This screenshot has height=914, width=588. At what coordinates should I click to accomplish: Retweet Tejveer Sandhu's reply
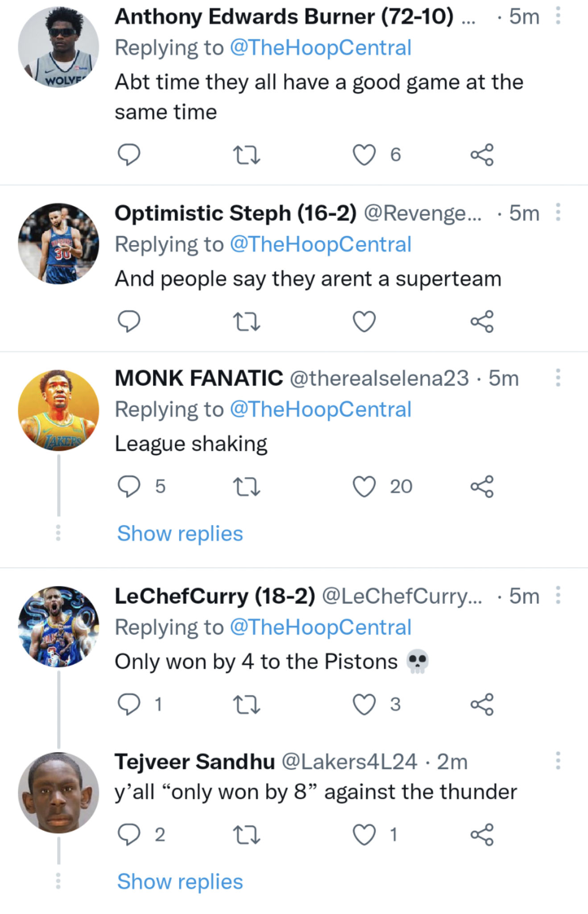pos(248,835)
